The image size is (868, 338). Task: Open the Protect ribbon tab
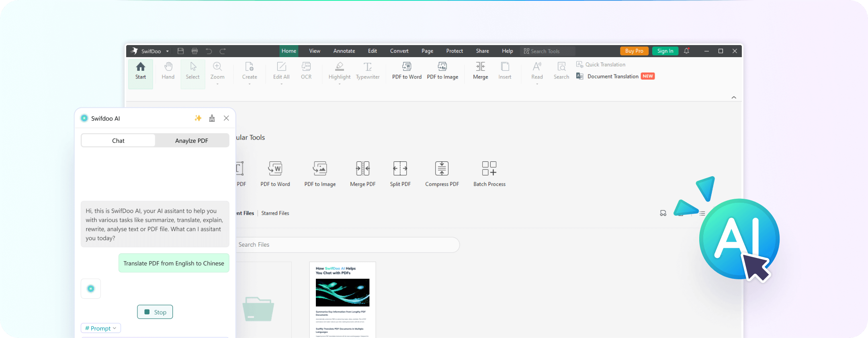(454, 51)
